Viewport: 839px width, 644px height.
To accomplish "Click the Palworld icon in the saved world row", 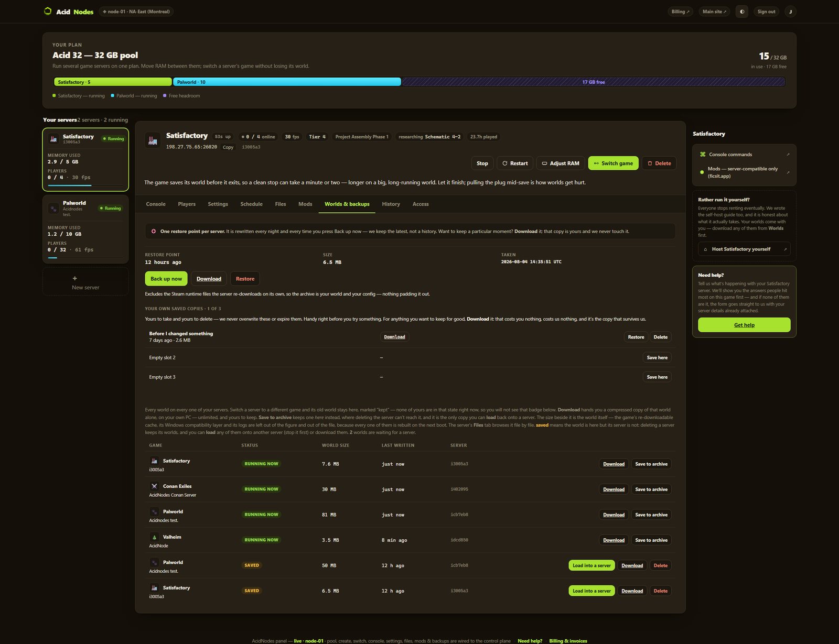I will point(154,563).
